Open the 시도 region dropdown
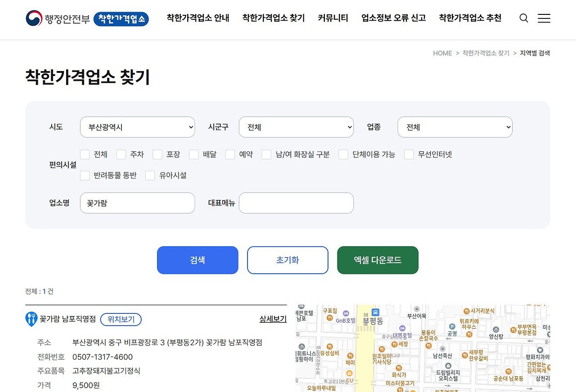This screenshot has width=576, height=392. coord(137,127)
